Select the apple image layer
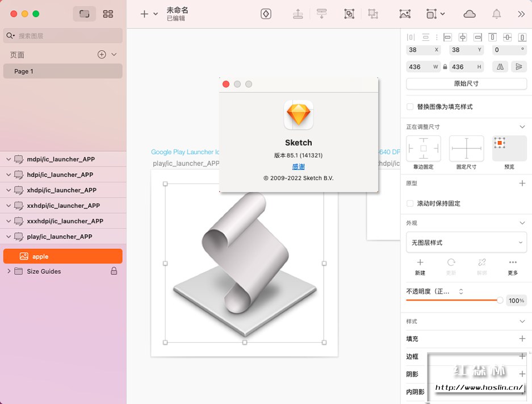 point(63,256)
